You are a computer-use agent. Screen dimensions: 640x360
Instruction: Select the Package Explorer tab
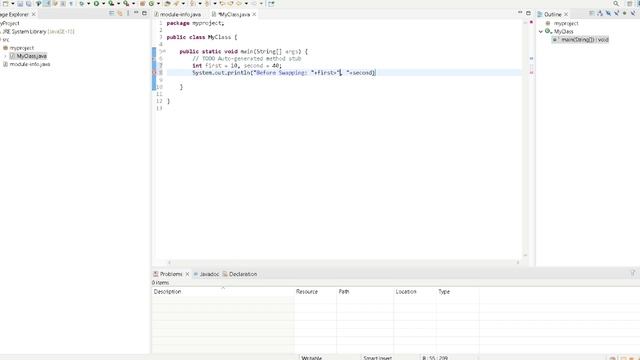pyautogui.click(x=14, y=14)
